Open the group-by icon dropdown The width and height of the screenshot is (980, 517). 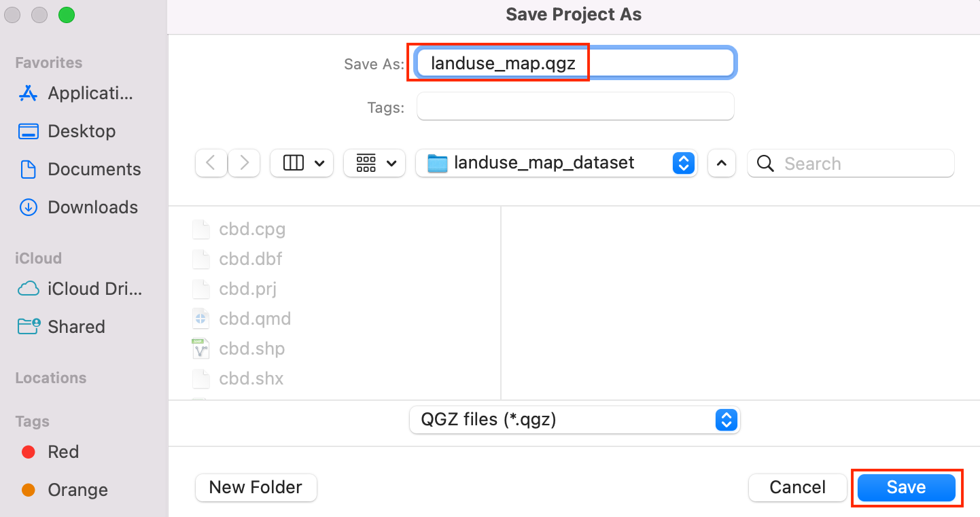(374, 163)
